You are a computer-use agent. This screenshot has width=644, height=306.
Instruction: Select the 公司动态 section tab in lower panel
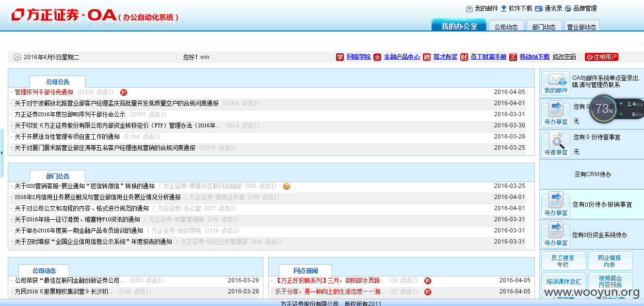44,271
